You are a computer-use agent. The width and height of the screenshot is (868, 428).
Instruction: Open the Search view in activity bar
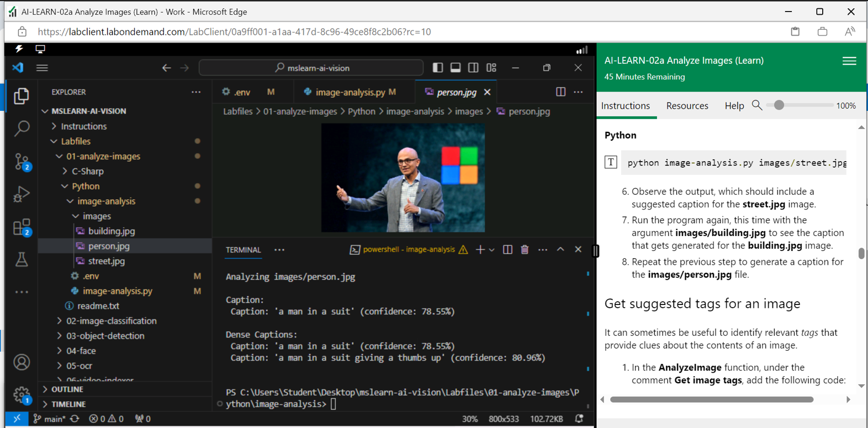point(22,129)
